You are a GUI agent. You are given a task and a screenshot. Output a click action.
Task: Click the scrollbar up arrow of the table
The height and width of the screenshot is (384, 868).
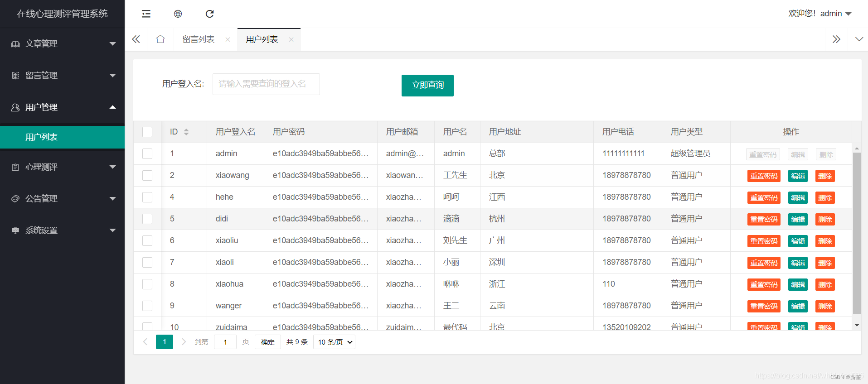point(857,149)
